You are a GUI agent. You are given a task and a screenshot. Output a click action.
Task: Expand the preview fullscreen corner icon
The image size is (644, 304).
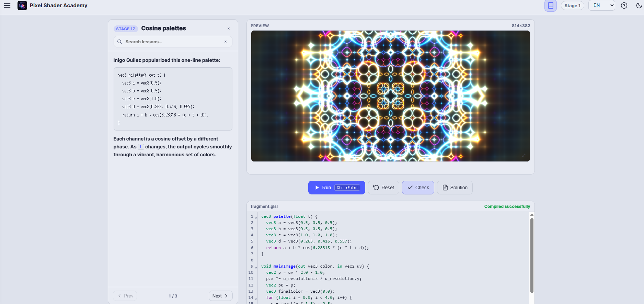[524, 155]
